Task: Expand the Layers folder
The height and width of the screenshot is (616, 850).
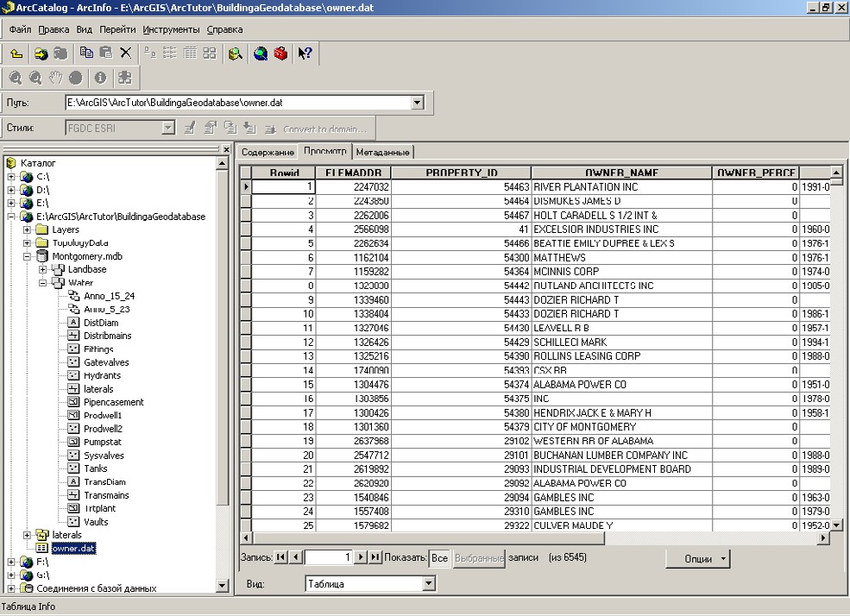Action: coord(27,229)
